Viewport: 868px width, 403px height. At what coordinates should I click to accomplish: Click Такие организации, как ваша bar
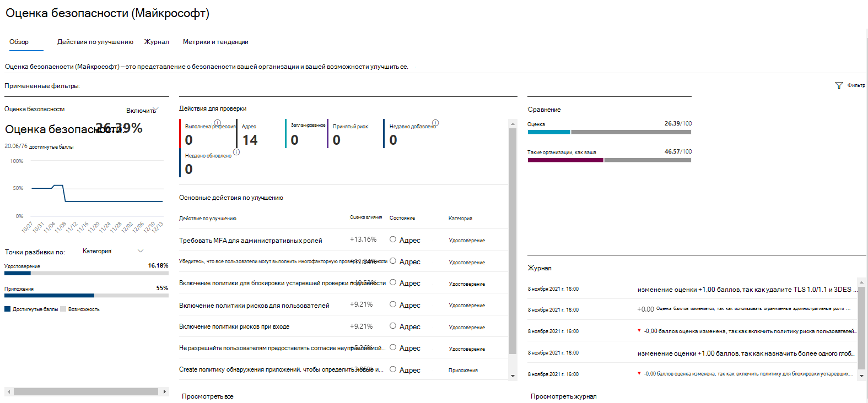pos(609,160)
